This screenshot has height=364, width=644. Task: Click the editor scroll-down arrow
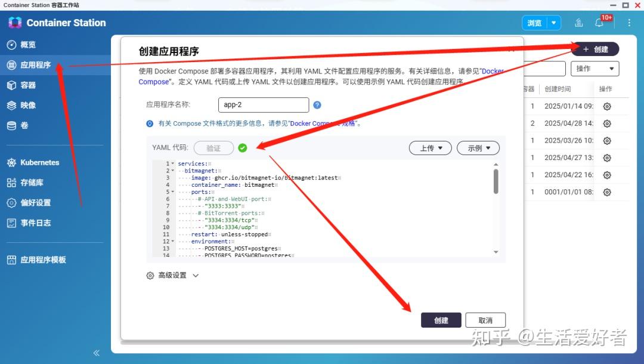coord(496,252)
